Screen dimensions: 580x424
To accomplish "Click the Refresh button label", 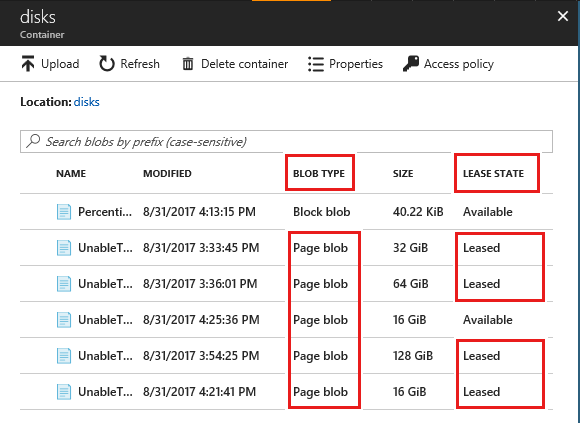I will 140,64.
